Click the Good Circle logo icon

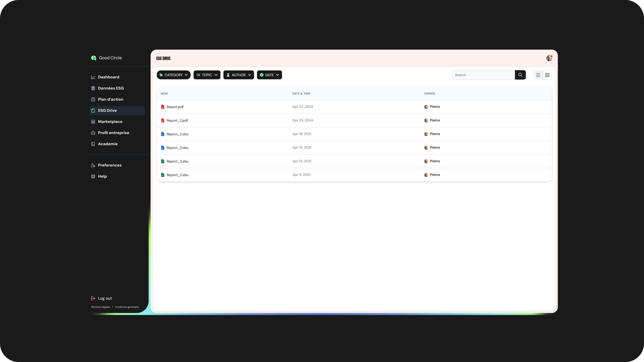point(94,58)
